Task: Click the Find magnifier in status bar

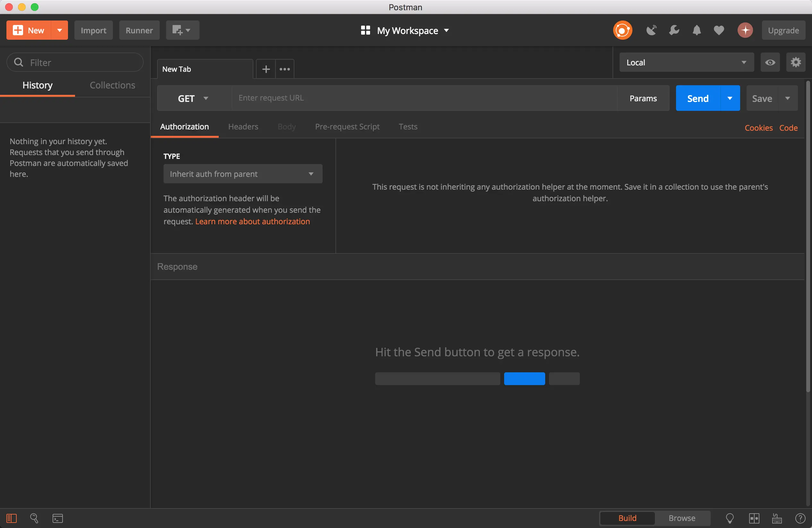Action: tap(34, 518)
